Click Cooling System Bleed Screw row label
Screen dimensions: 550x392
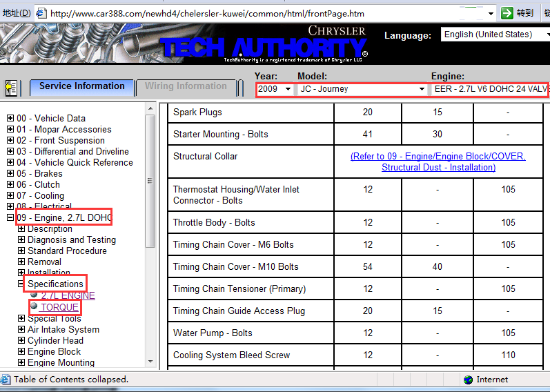coord(231,355)
